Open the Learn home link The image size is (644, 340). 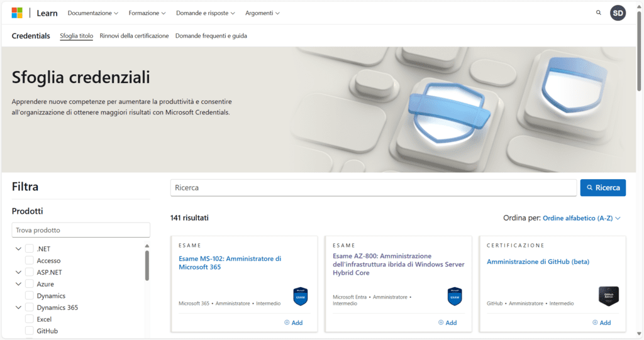click(47, 13)
